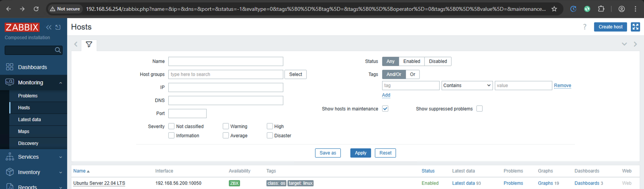Collapse the sidebar with double-chevron icon

(49, 27)
